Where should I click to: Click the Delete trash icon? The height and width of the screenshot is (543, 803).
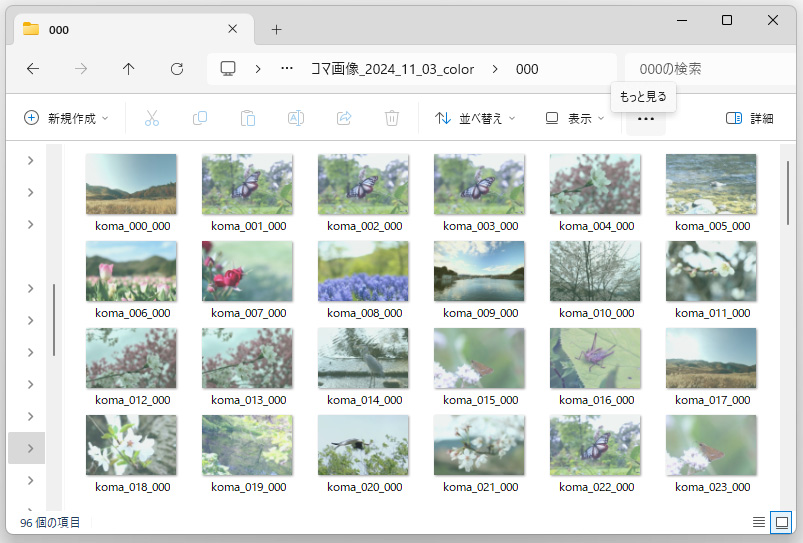click(x=392, y=118)
